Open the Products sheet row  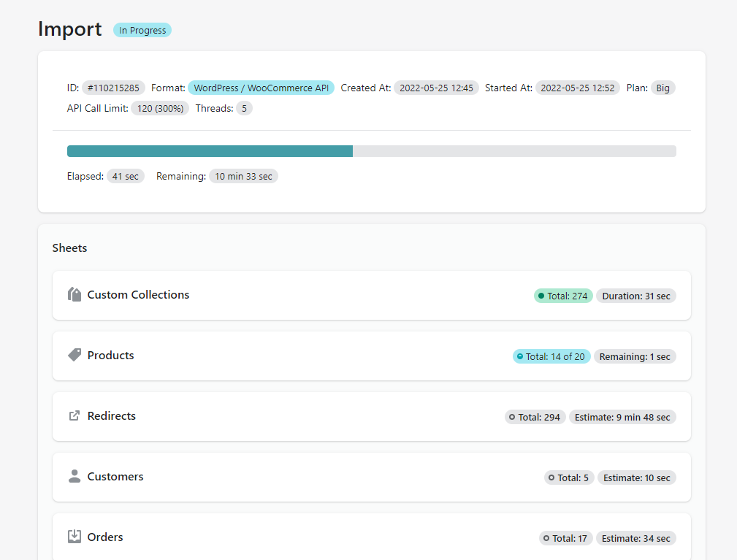tap(371, 356)
